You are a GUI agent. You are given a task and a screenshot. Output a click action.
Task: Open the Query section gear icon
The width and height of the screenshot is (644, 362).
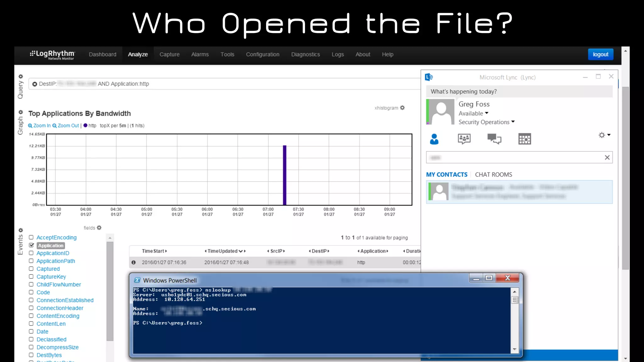point(21,76)
